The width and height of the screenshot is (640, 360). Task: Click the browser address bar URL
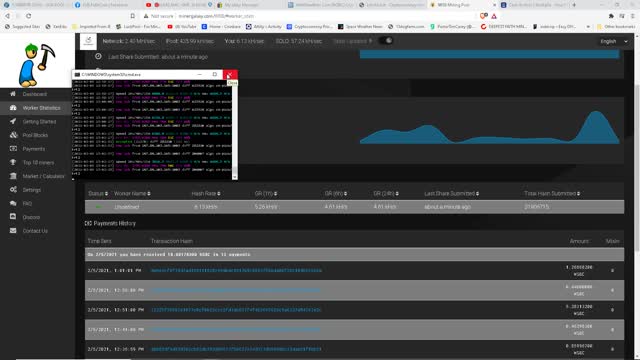click(216, 16)
